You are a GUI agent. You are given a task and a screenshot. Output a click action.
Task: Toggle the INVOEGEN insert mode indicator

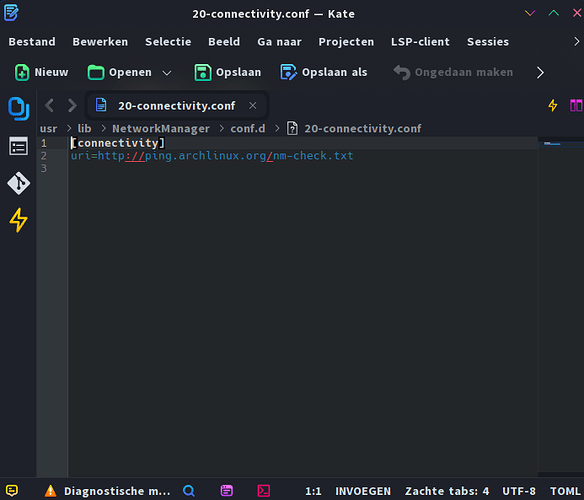pyautogui.click(x=363, y=491)
